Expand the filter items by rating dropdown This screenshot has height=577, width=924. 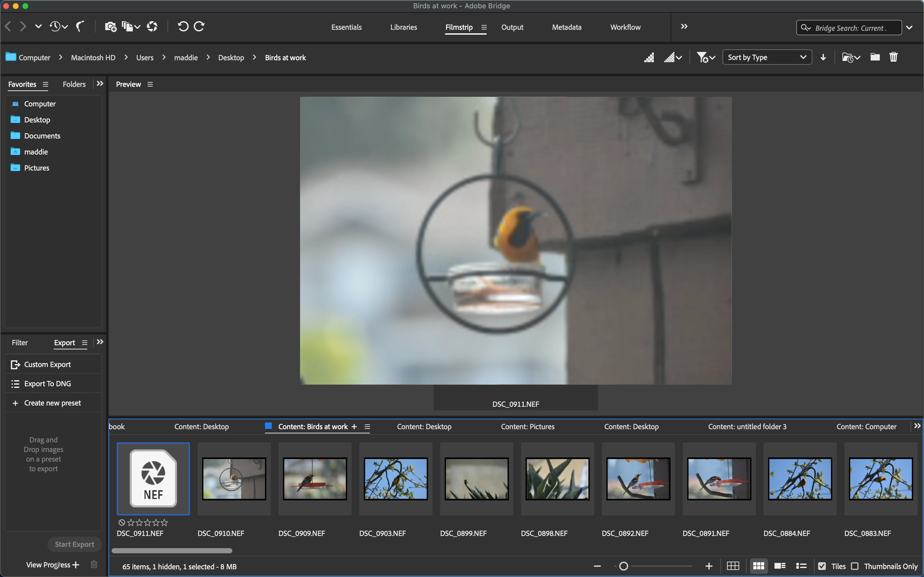(x=705, y=57)
